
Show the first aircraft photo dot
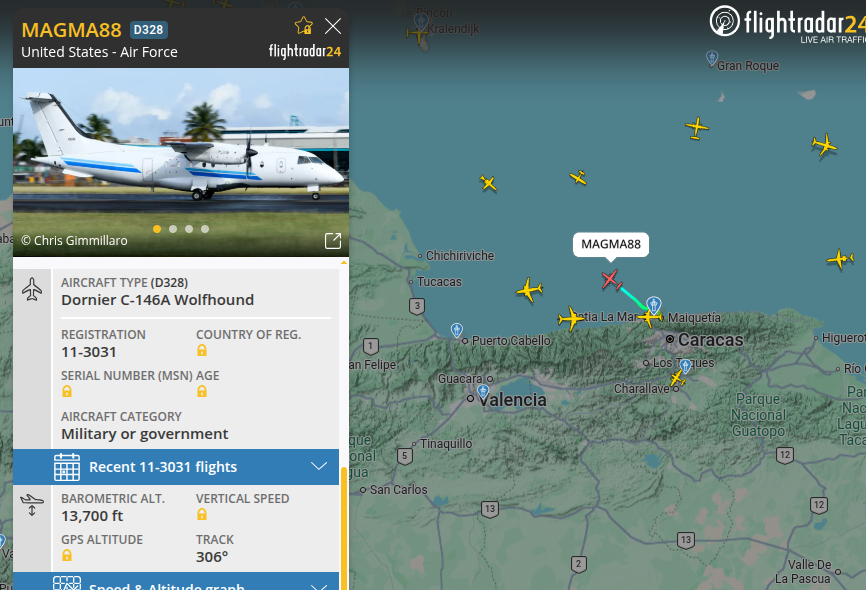point(157,229)
